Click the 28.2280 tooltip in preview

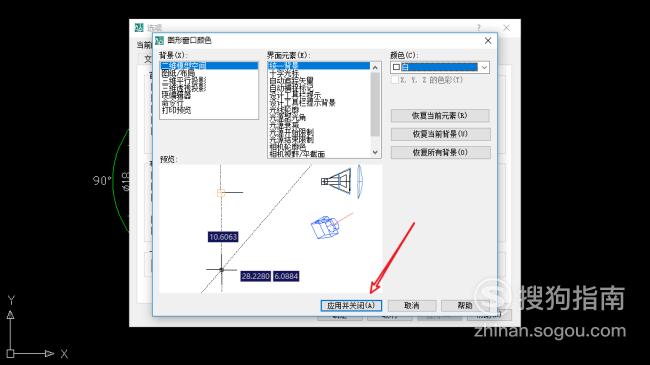tap(256, 276)
